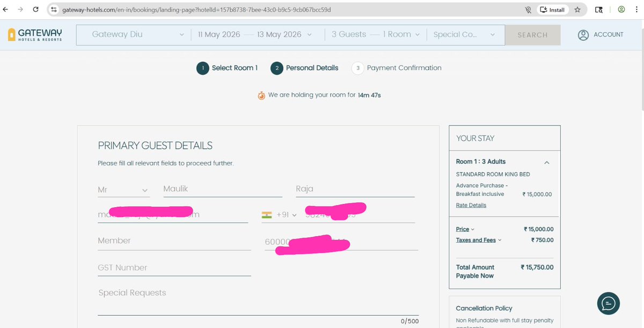This screenshot has width=644, height=328.
Task: Click the ACCOUNT label
Action: tap(609, 34)
